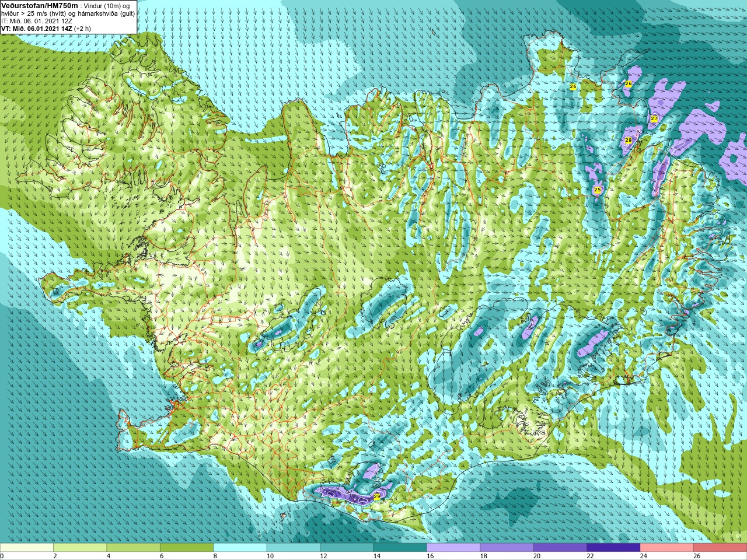Pick the 16–18 m/s lavender swatch

[x=453, y=547]
